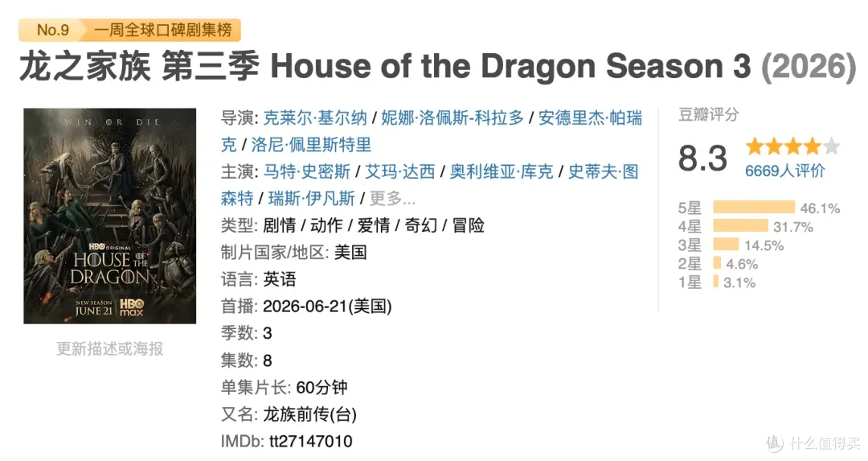Open actor 马特·史密斯 page
868x461 pixels.
click(307, 171)
